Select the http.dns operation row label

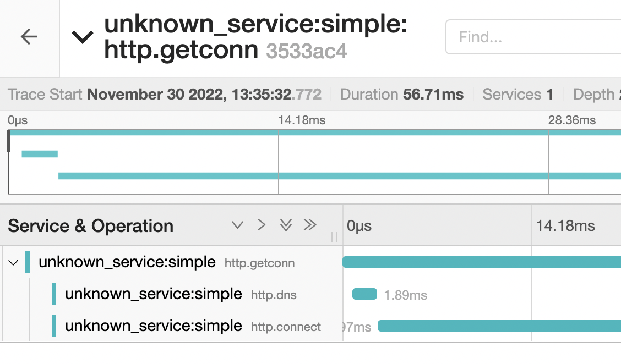274,295
